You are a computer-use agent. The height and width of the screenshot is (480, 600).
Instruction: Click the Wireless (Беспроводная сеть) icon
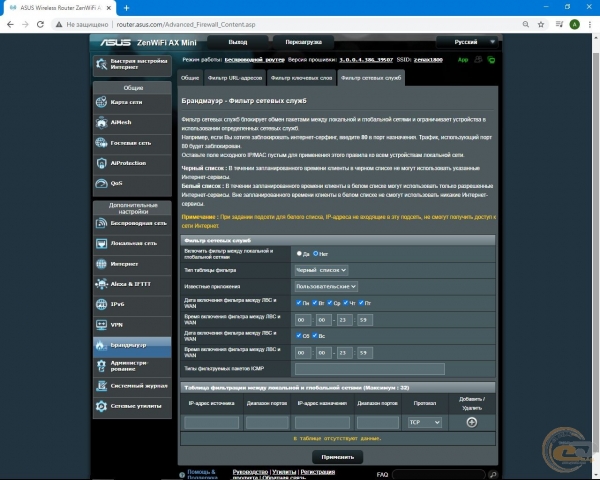101,223
